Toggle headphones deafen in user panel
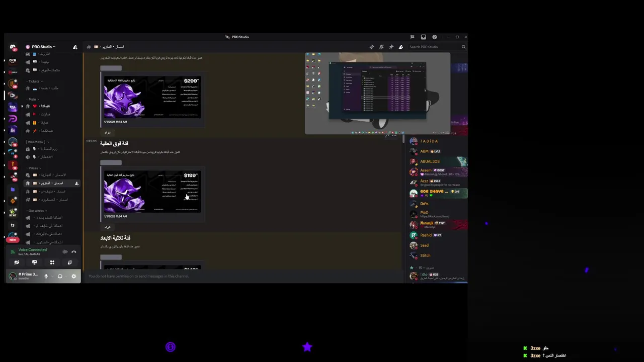The height and width of the screenshot is (362, 644). [x=60, y=276]
